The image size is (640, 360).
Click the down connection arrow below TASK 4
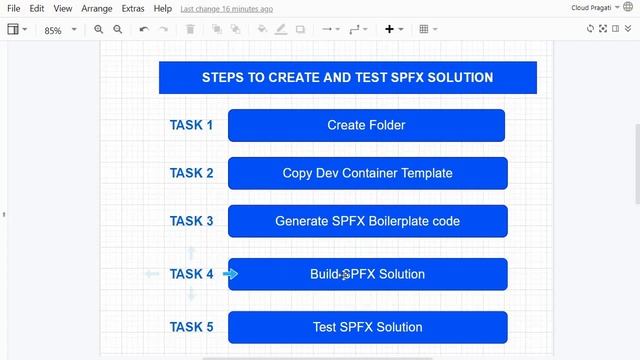[x=191, y=294]
